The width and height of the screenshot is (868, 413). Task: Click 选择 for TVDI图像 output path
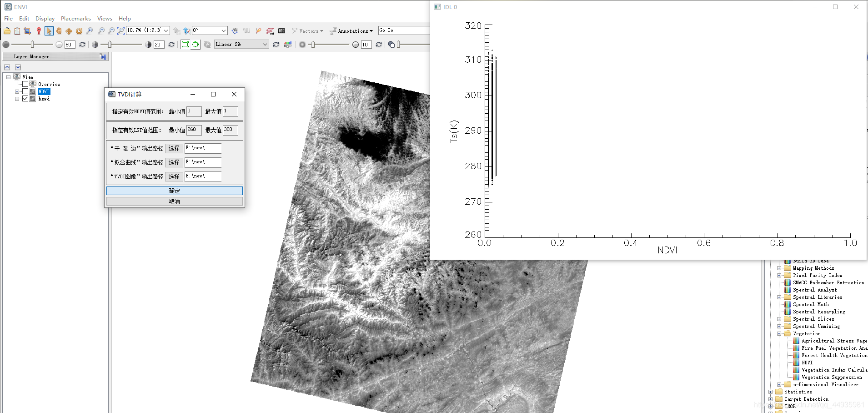click(x=174, y=176)
